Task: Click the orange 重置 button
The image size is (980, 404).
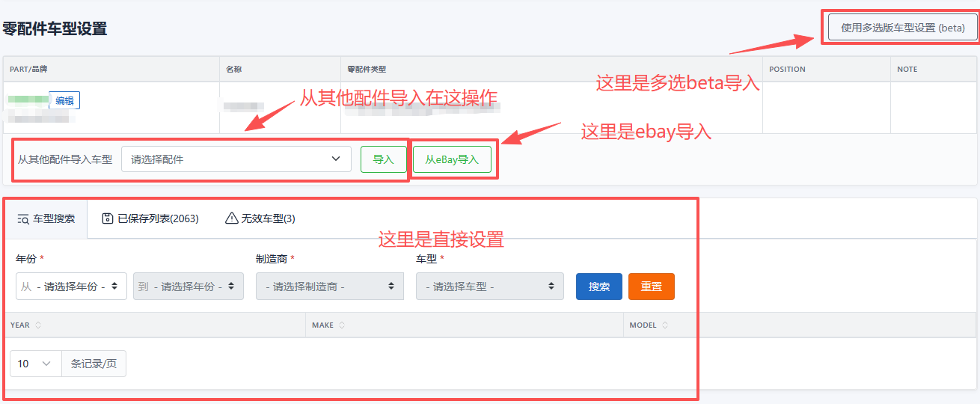Action: pyautogui.click(x=651, y=287)
